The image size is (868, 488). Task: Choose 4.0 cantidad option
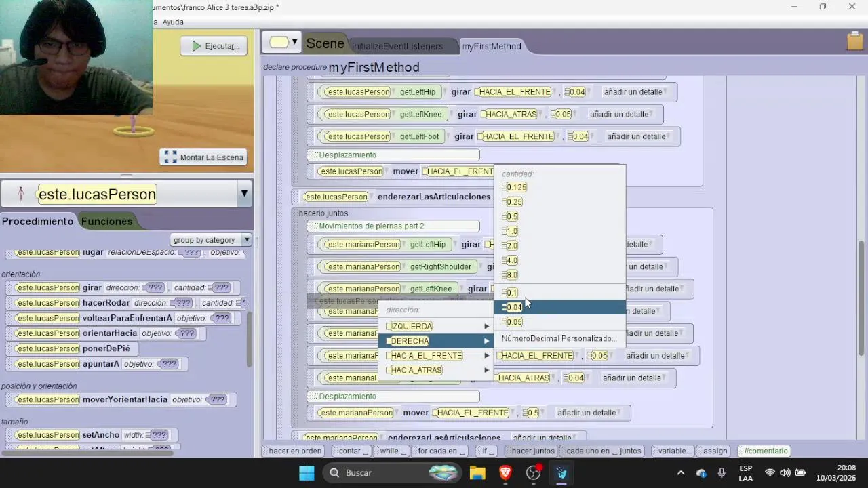[510, 260]
